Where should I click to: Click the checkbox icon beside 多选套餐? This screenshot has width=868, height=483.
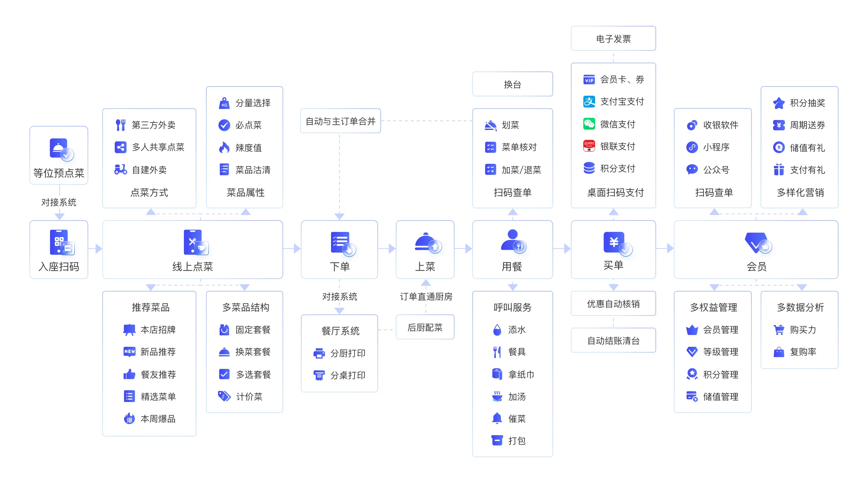[224, 374]
